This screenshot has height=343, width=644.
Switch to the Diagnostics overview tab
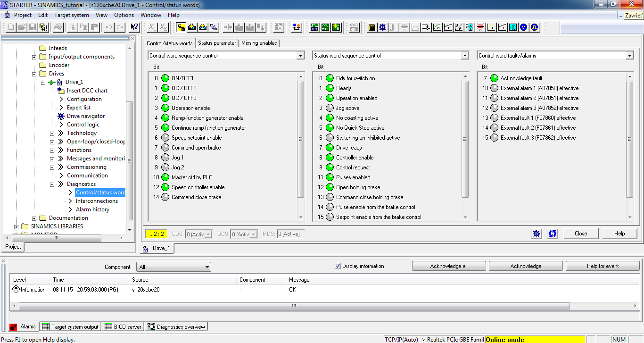(176, 326)
